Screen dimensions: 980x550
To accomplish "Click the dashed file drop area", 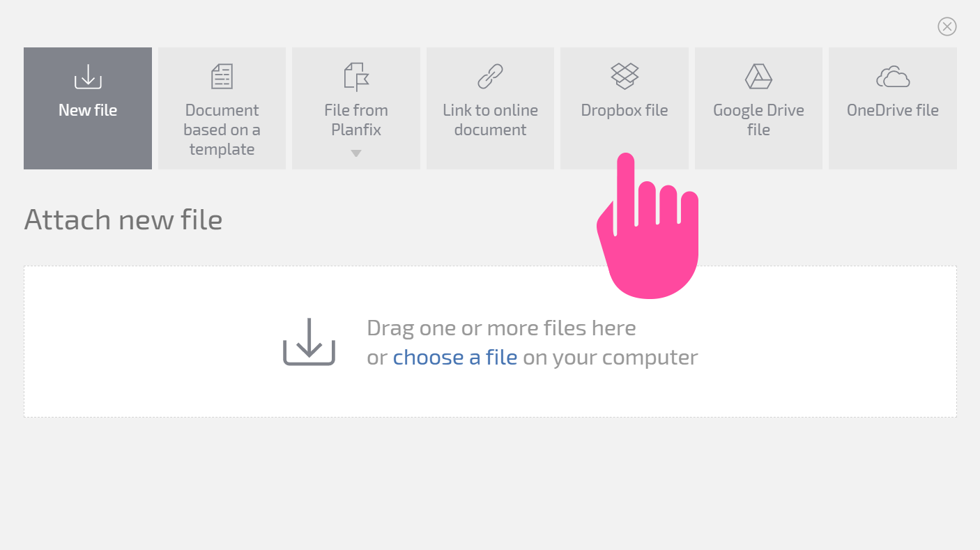I will [x=490, y=342].
